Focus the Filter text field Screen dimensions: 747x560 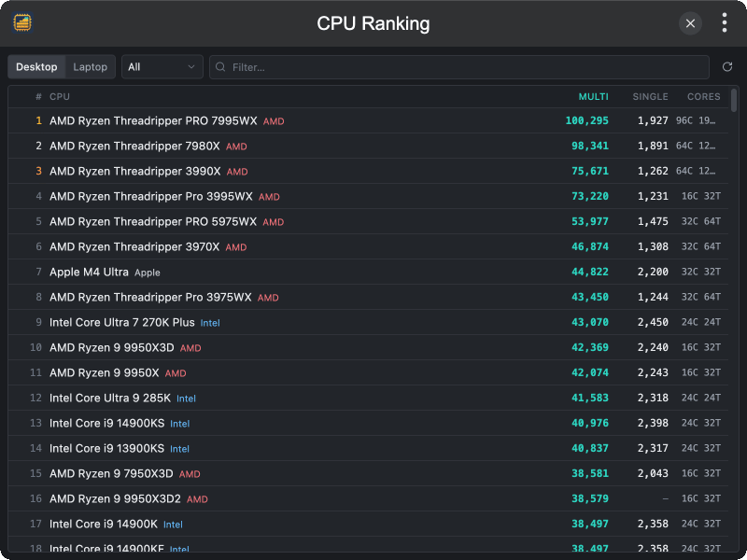coord(459,67)
